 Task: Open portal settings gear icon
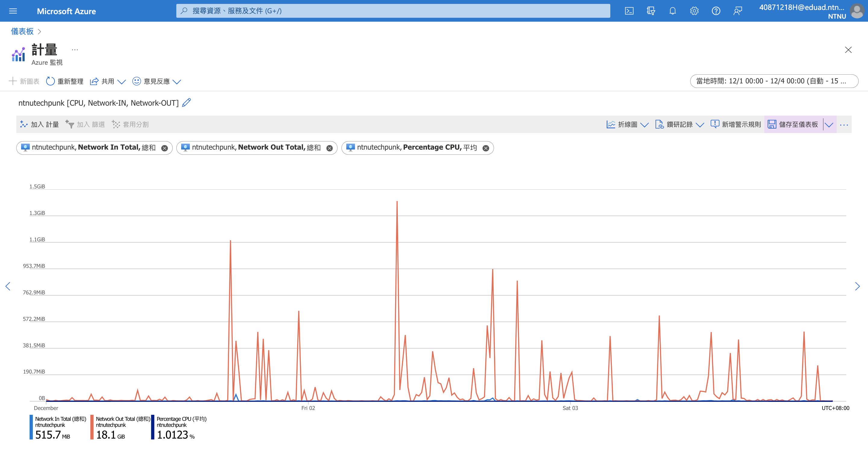coord(694,11)
